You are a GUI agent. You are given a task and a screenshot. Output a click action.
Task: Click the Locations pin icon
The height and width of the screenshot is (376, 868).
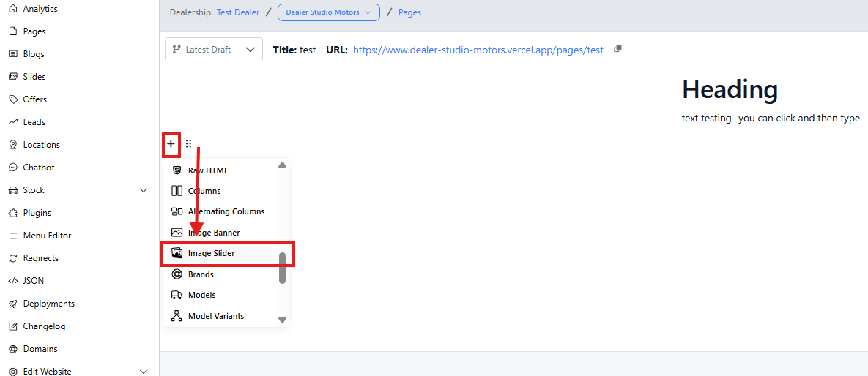coord(12,145)
